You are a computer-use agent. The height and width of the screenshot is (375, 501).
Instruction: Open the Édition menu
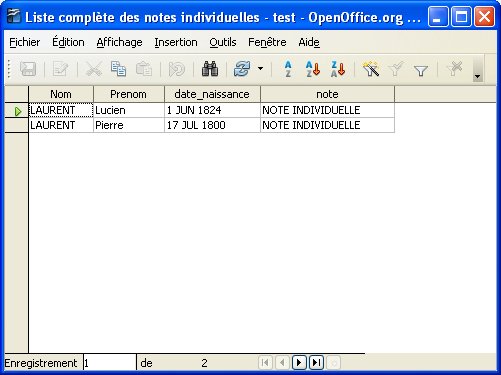[x=68, y=42]
